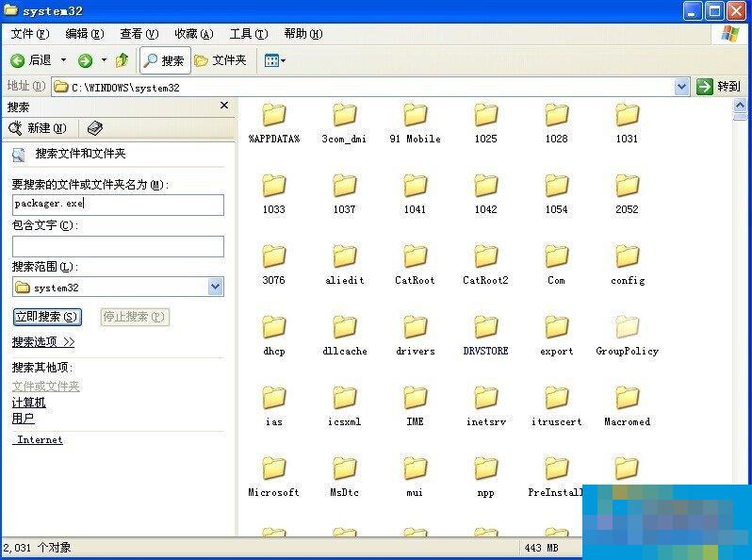This screenshot has height=560, width=752.
Task: Go up one folder level
Action: click(x=123, y=60)
